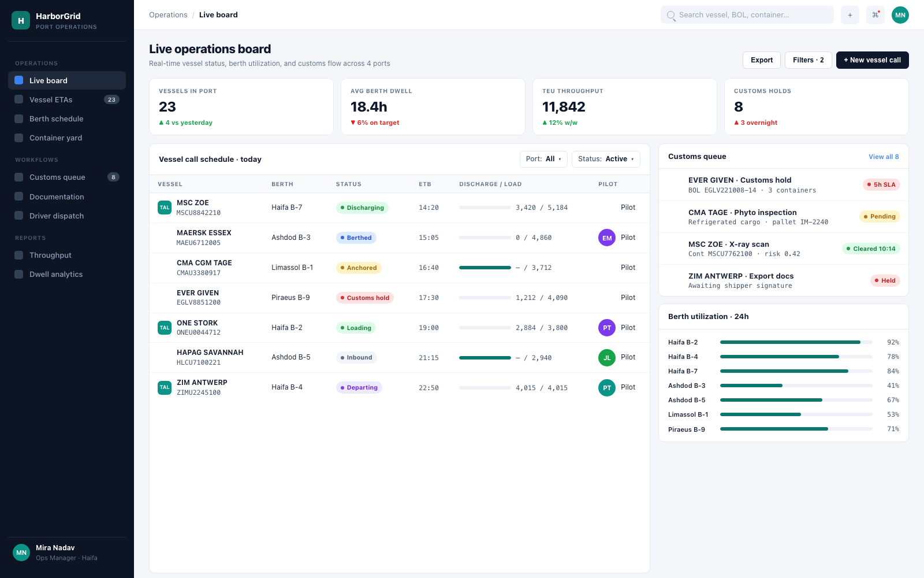
Task: Click the EM pilot avatar for MAERSK ESSEX
Action: (x=607, y=238)
